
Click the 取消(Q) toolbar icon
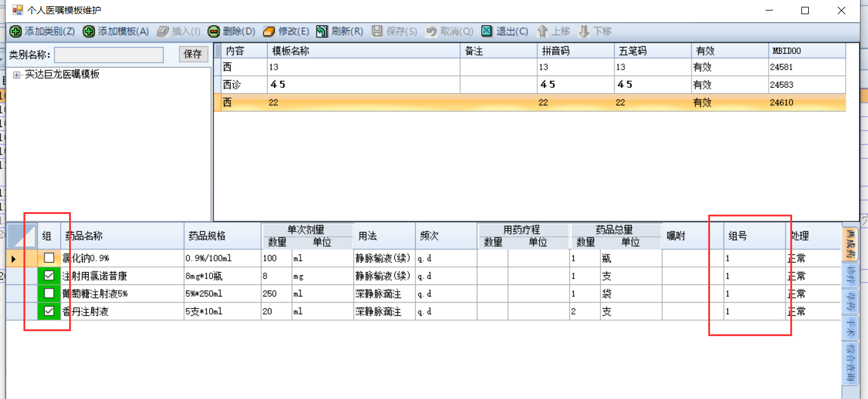point(431,31)
